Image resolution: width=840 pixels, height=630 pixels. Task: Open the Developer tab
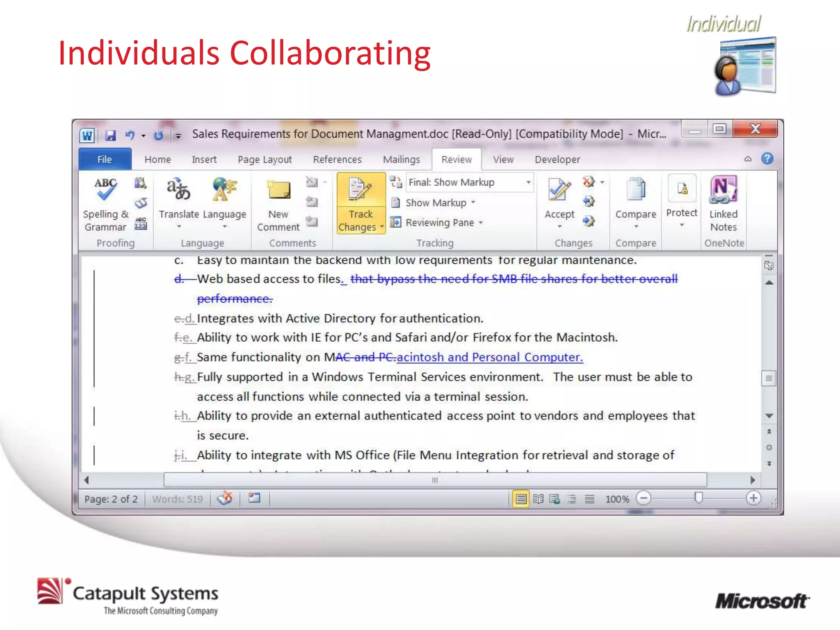pos(557,159)
